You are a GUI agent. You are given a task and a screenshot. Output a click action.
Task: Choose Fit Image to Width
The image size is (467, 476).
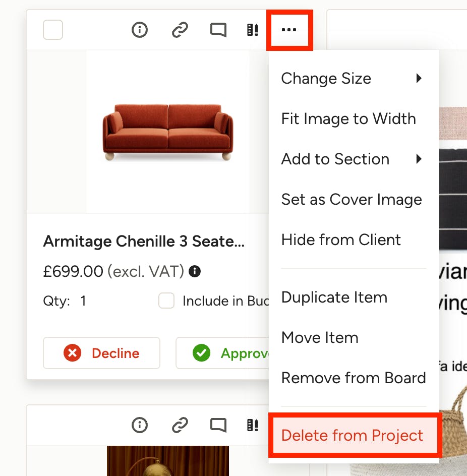coord(354,118)
